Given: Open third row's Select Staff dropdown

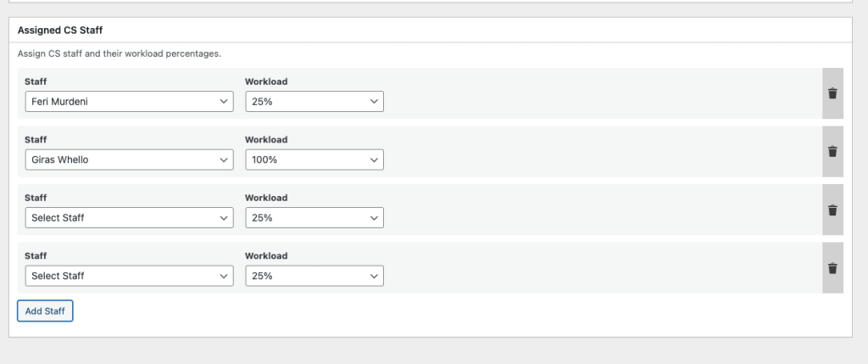Looking at the screenshot, I should click(x=130, y=218).
